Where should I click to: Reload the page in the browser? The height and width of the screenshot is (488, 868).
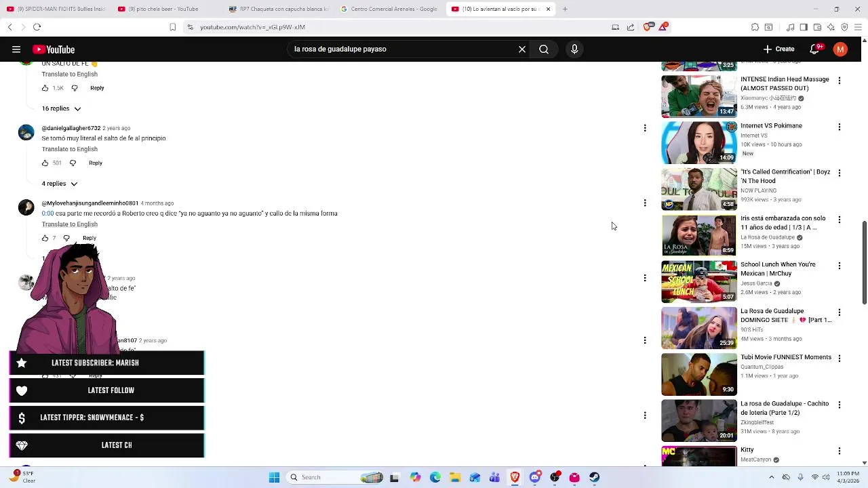click(x=37, y=27)
